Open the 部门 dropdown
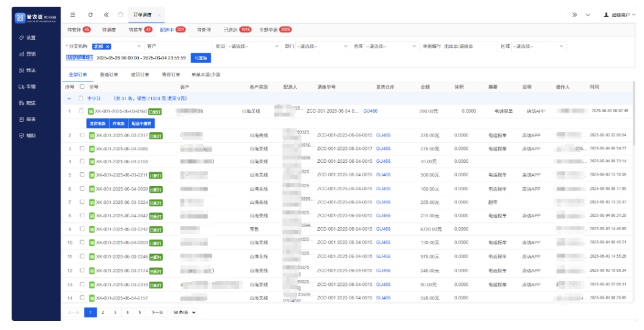This screenshot has width=644, height=330. coord(323,47)
